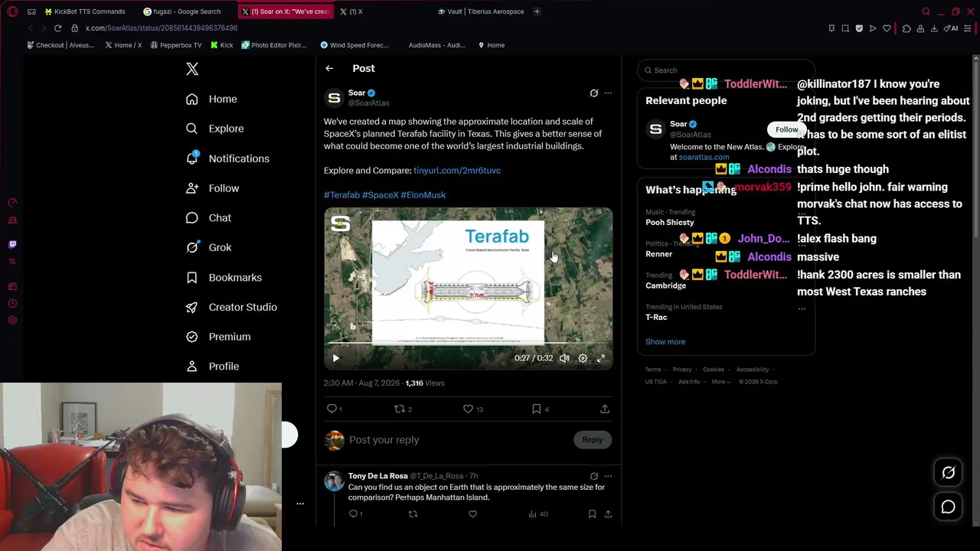Viewport: 980px width, 551px height.
Task: Go back with the Post arrow
Action: 329,68
